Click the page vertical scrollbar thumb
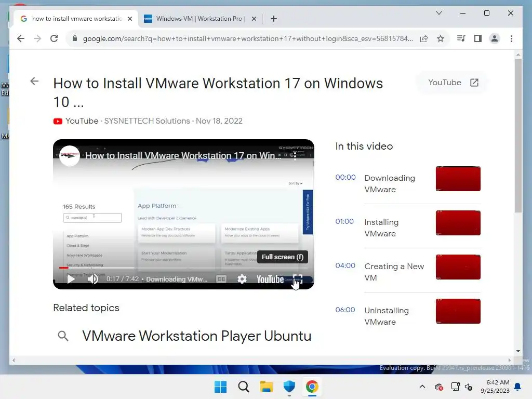This screenshot has height=399, width=532. [x=518, y=136]
